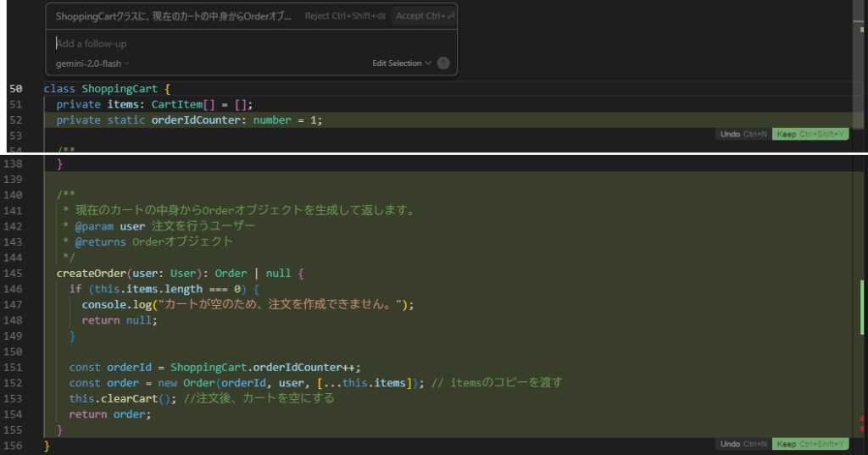
Task: Click the '@returns Orderオブジェクト' comment
Action: [154, 241]
